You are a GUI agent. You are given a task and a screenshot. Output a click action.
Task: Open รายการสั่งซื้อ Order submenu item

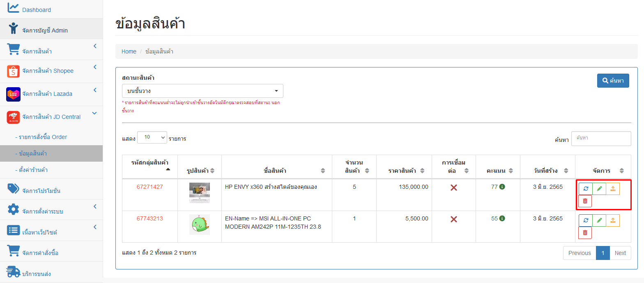pos(43,137)
